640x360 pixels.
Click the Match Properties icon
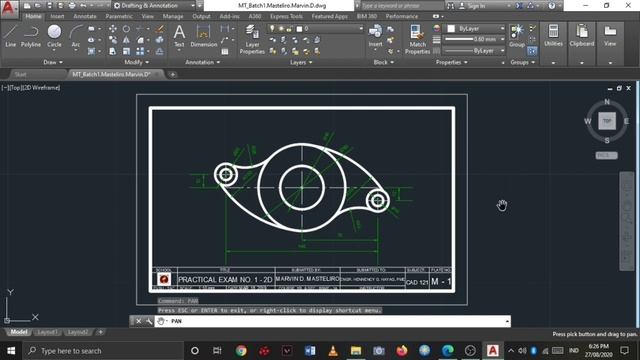417,39
